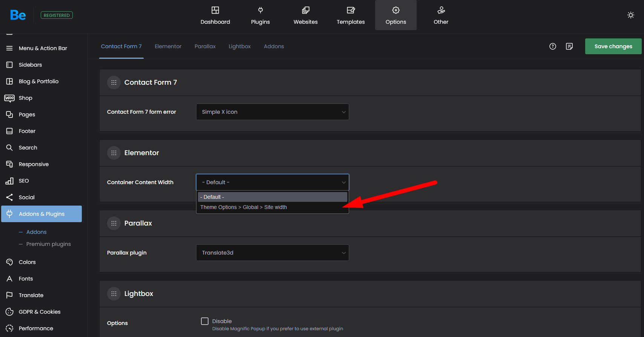The width and height of the screenshot is (644, 337).
Task: Open Premium plugins sub-item
Action: pos(49,244)
